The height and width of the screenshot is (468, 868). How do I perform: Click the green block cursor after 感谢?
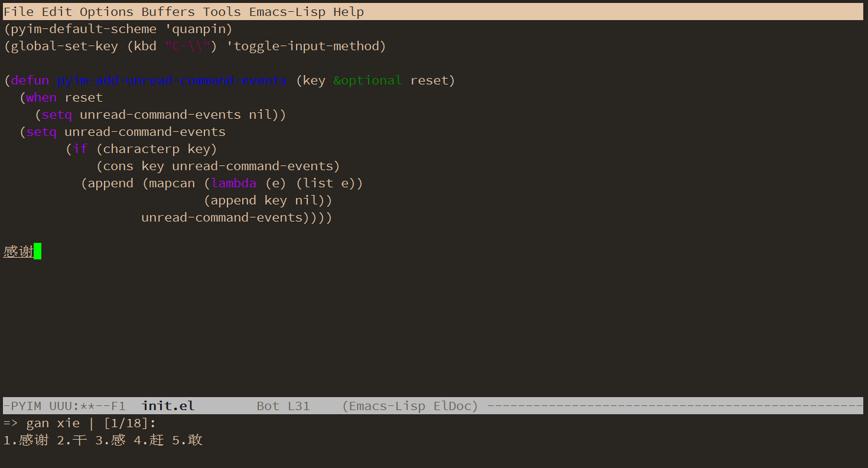coord(37,251)
